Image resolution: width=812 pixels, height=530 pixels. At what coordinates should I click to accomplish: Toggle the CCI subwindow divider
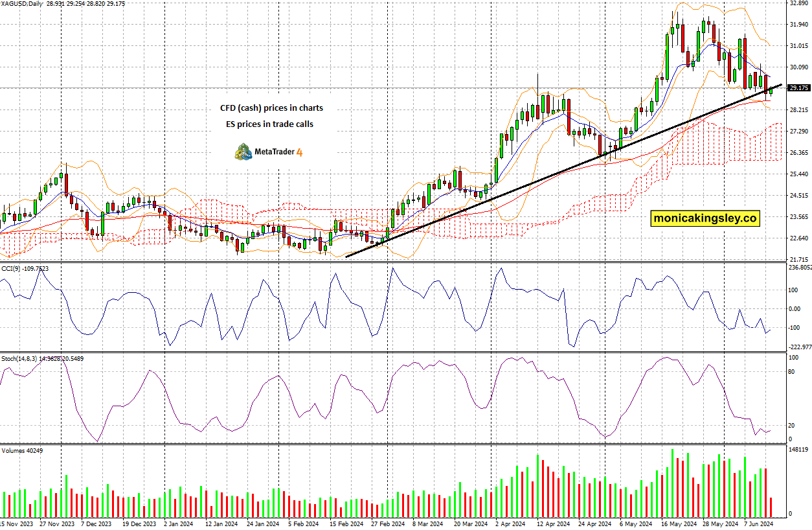[x=389, y=261]
